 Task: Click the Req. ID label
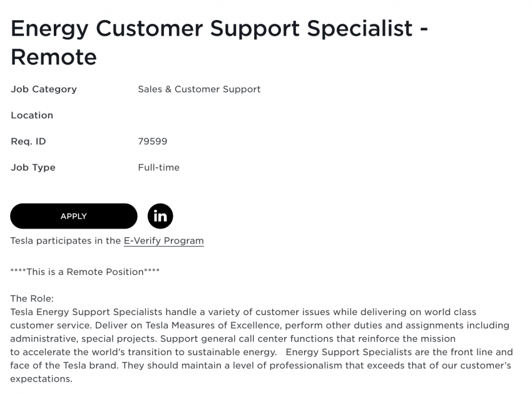point(28,142)
